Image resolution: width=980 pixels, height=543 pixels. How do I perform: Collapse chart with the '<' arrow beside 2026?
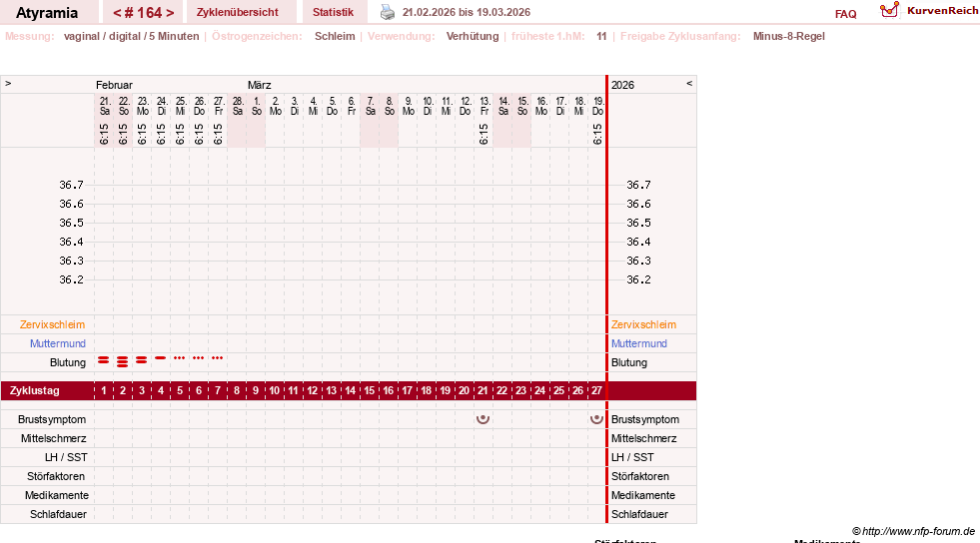(x=689, y=83)
